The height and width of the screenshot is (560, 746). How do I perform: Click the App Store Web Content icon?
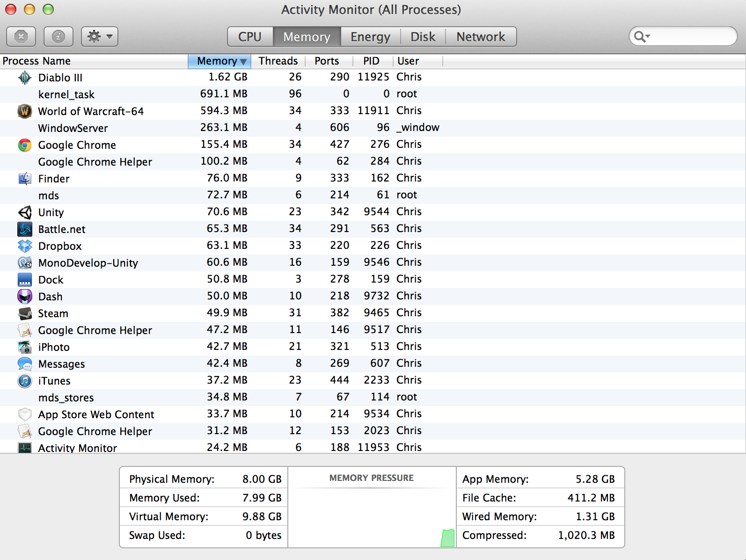(x=25, y=414)
